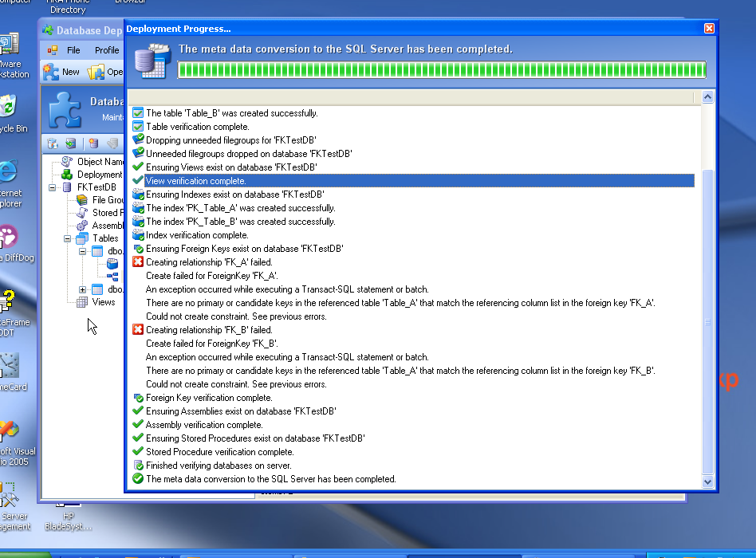The image size is (756, 558).
Task: Click 'Index verification complete' icon
Action: [138, 235]
